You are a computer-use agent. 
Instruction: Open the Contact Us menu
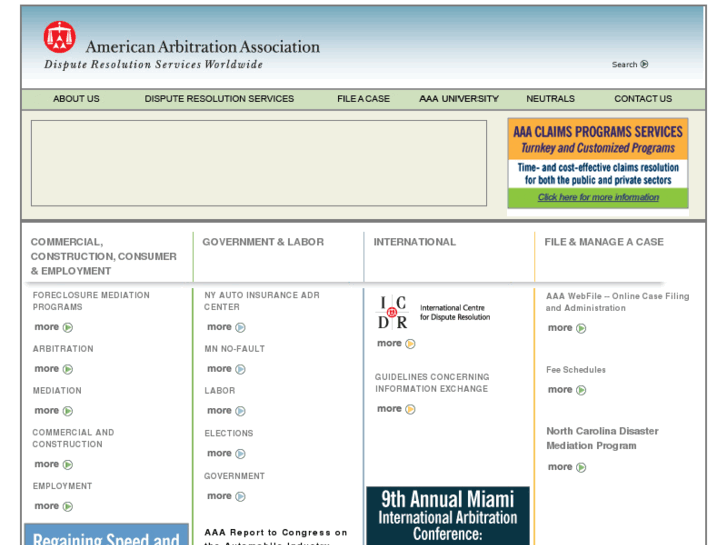(x=643, y=99)
